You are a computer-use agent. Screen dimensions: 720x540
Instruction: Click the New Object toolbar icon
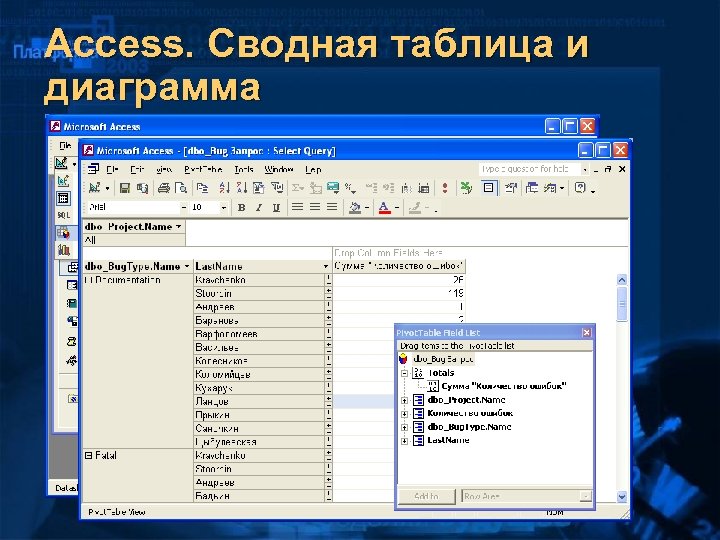click(x=550, y=188)
